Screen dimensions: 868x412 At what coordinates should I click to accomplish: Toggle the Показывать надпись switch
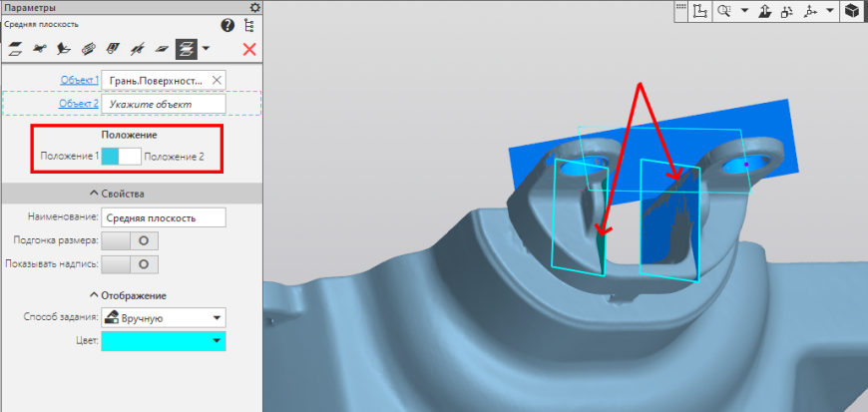pos(130,264)
